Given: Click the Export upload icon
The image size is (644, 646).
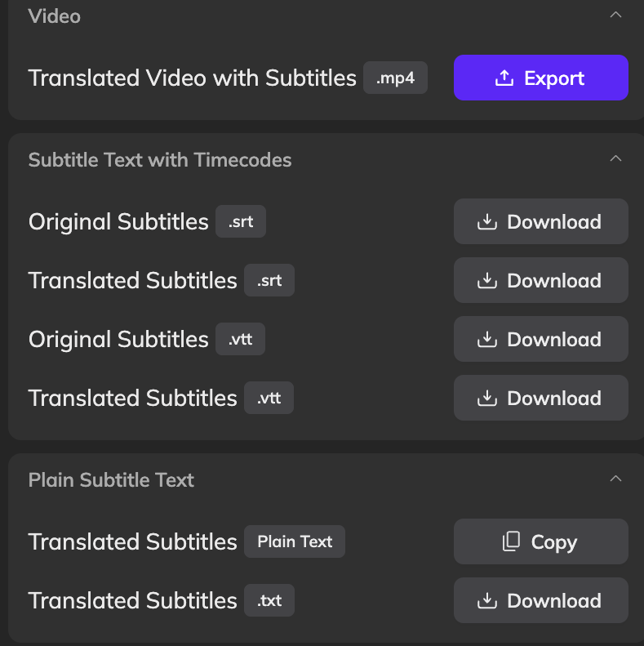Looking at the screenshot, I should [504, 78].
